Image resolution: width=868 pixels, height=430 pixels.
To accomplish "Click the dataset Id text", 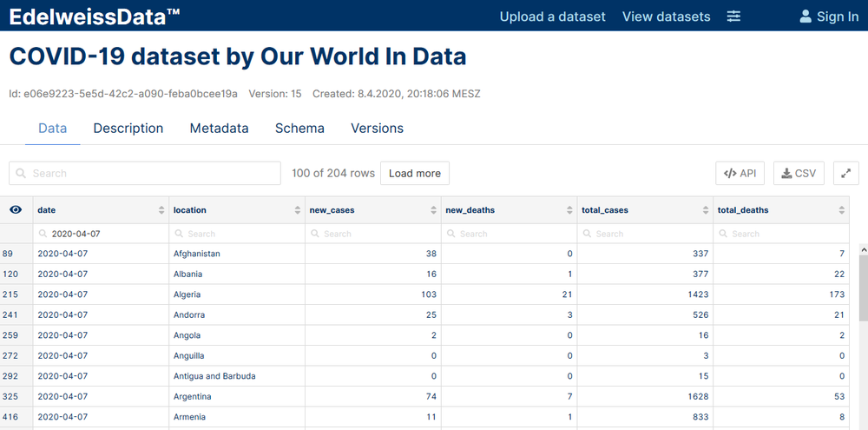I will point(123,94).
